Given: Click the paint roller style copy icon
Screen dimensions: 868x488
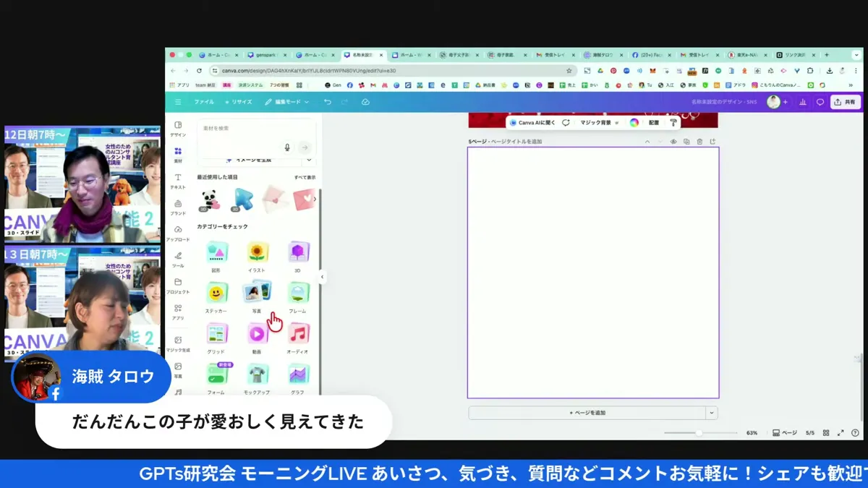Looking at the screenshot, I should coord(673,123).
